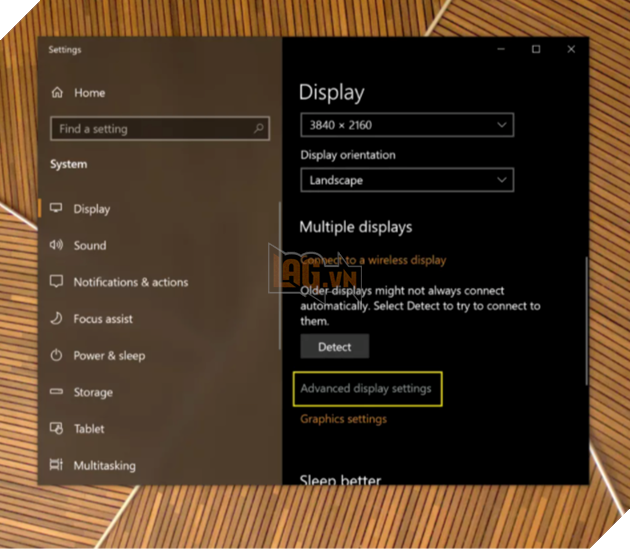Click Connect to a wireless display
The height and width of the screenshot is (549, 630).
click(x=373, y=260)
